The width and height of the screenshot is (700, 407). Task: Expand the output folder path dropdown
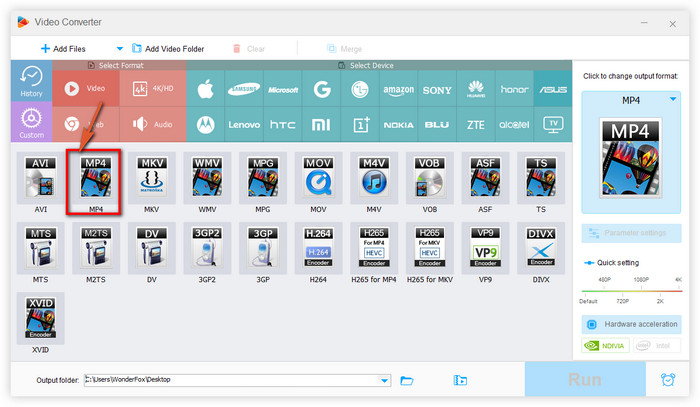pos(384,381)
